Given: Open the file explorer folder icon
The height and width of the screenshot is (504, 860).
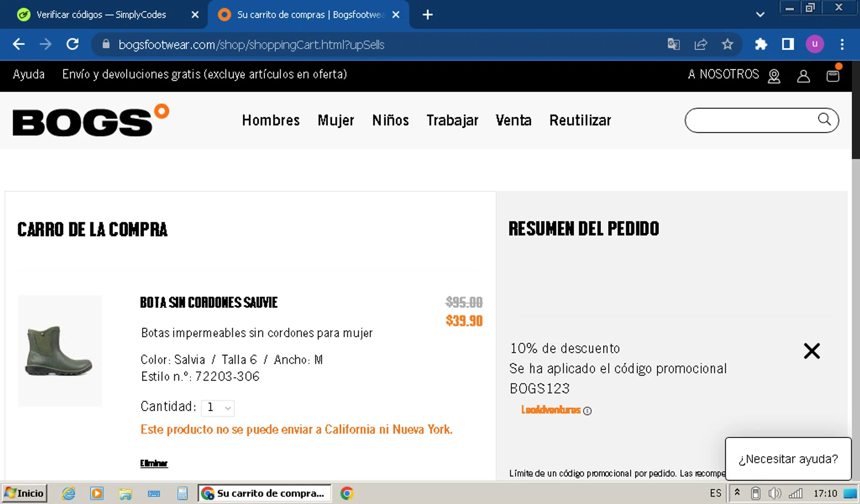Looking at the screenshot, I should pos(126,493).
